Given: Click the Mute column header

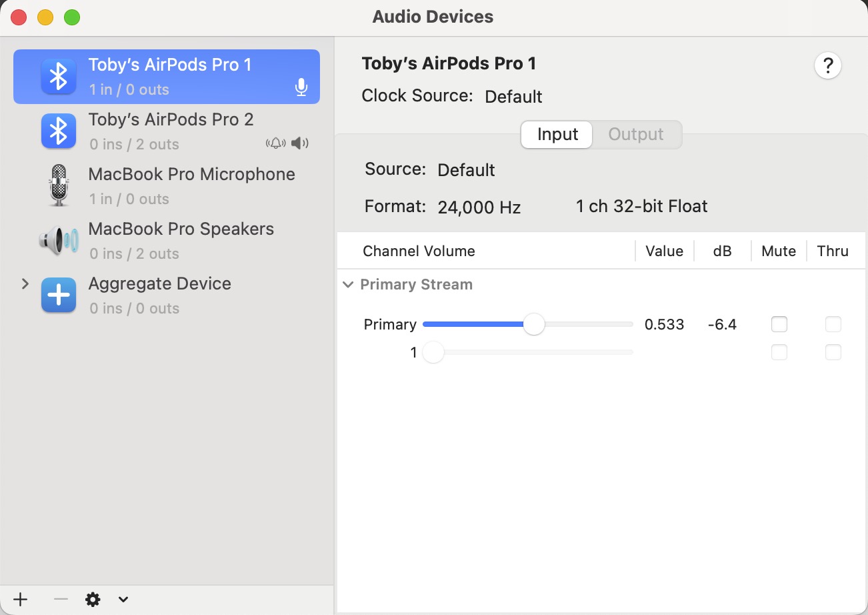Looking at the screenshot, I should (x=779, y=251).
